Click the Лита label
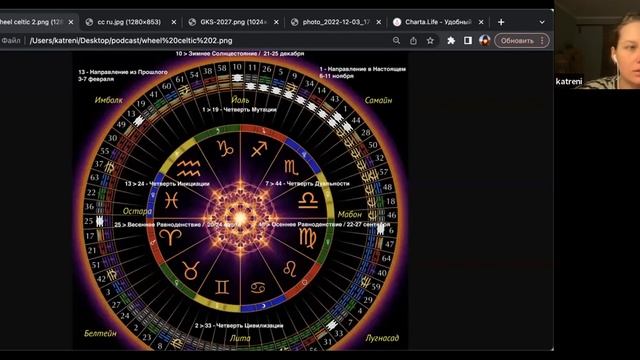640x360 pixels. (240, 338)
